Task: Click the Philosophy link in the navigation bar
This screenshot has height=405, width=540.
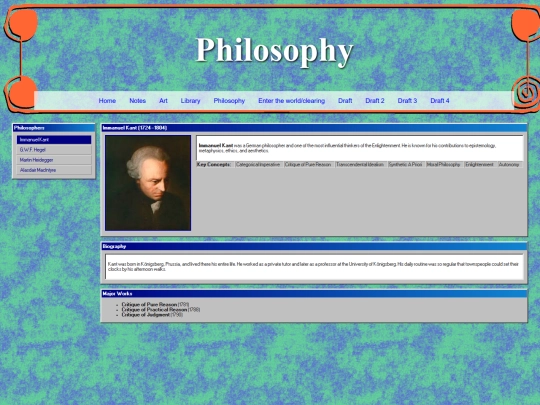Action: pyautogui.click(x=229, y=101)
